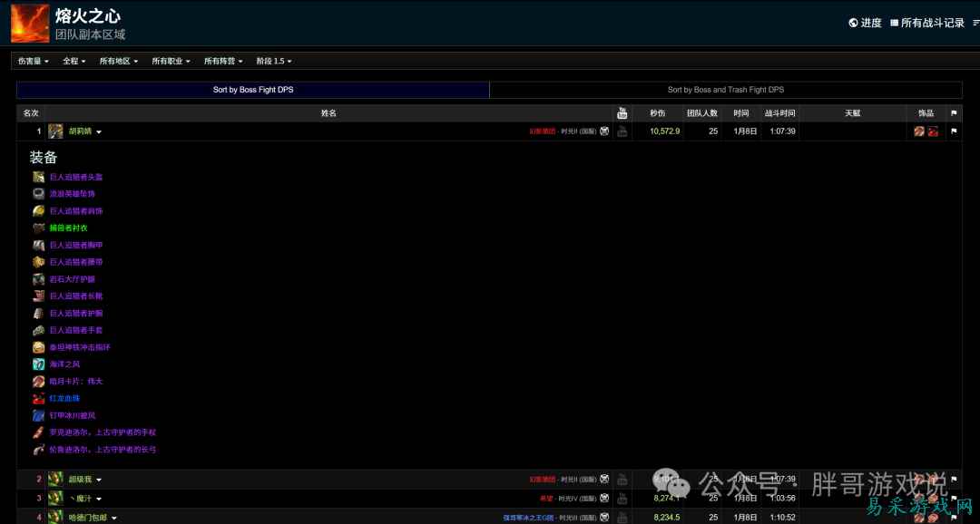Click rank 1 player's hunter class icon
The image size is (980, 524).
[x=55, y=131]
